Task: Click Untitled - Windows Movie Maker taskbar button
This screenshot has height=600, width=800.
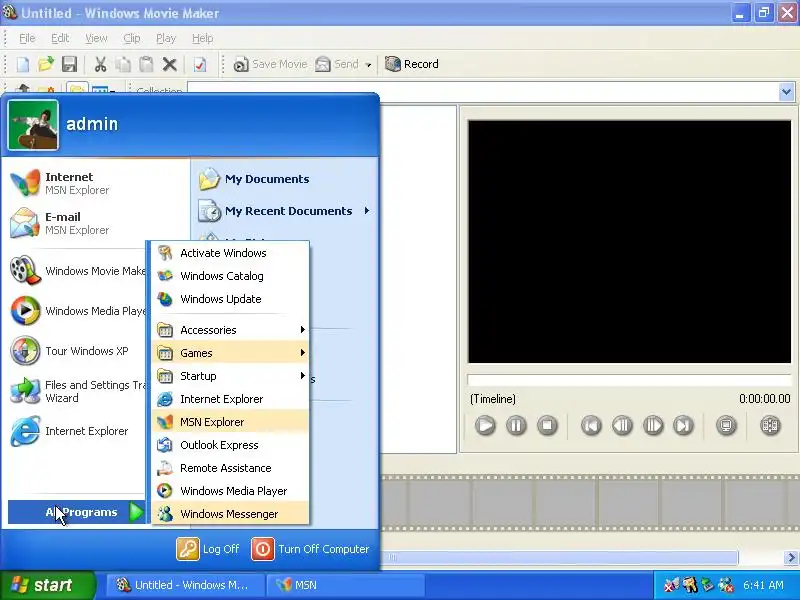Action: [x=185, y=585]
